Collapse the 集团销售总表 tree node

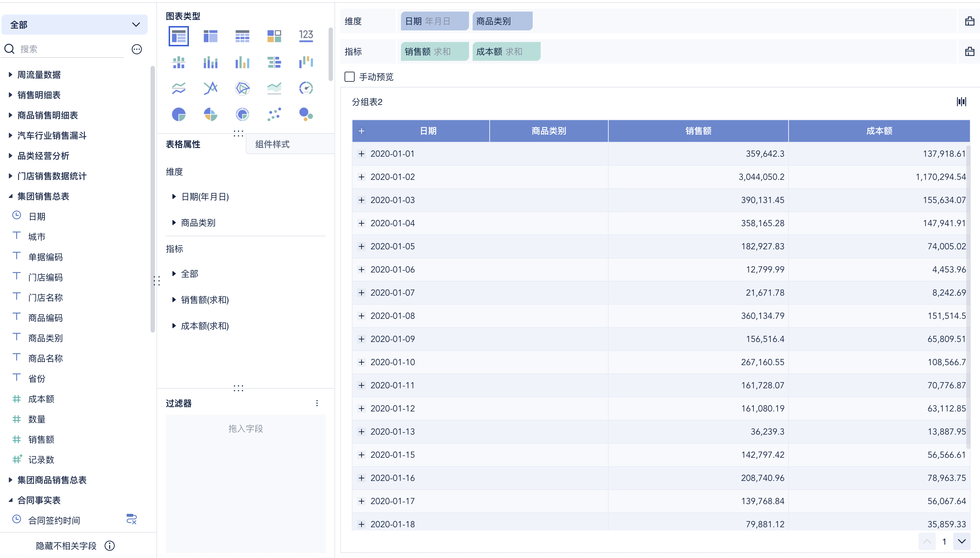pos(11,196)
